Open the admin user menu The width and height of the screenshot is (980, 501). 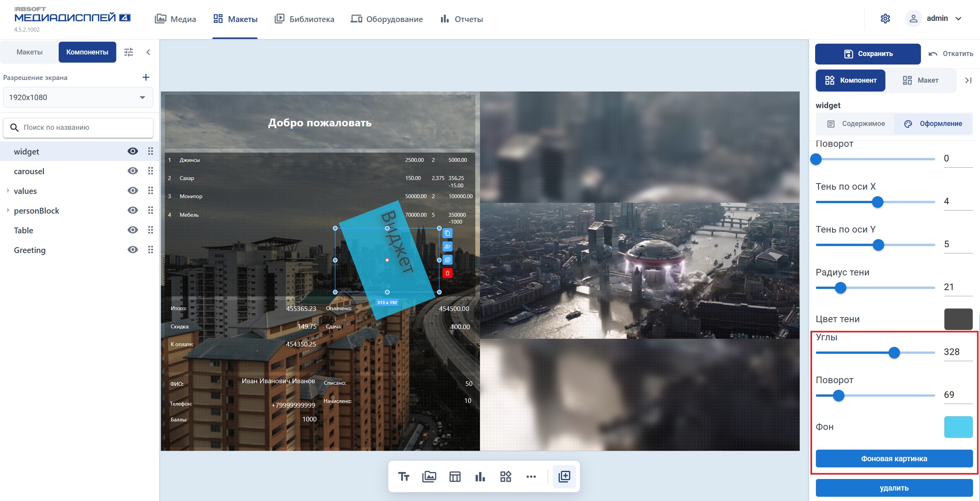934,19
